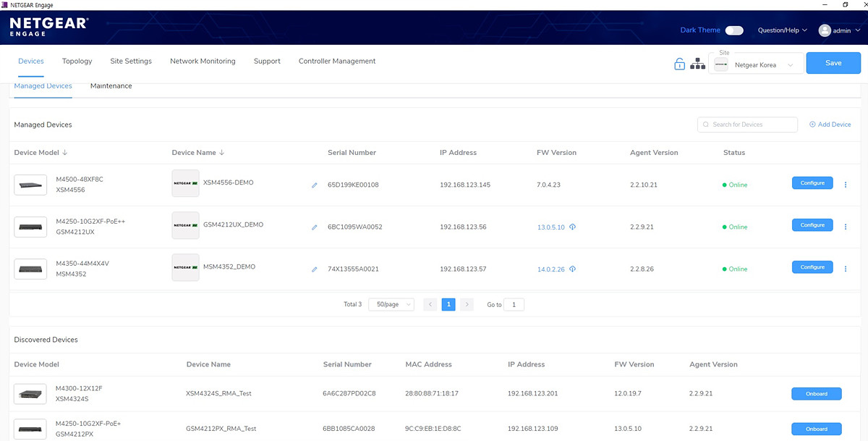Select the Managed Devices sub-tab
The height and width of the screenshot is (441, 868).
coord(43,86)
